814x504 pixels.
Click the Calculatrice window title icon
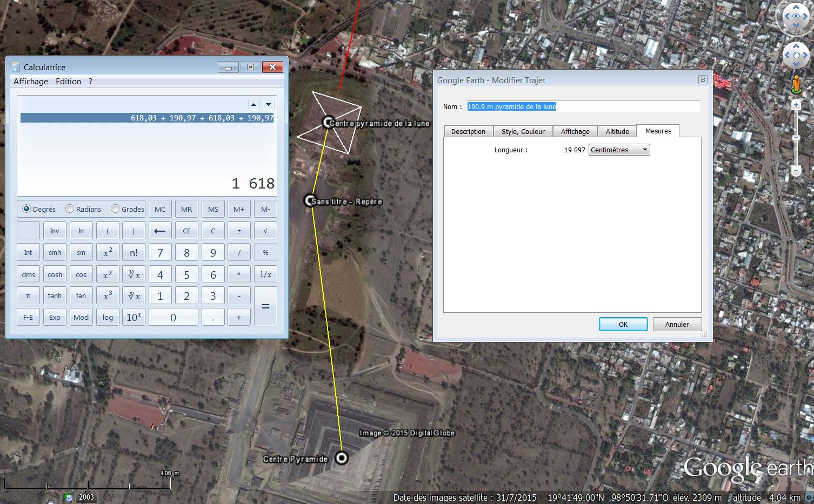pyautogui.click(x=15, y=67)
